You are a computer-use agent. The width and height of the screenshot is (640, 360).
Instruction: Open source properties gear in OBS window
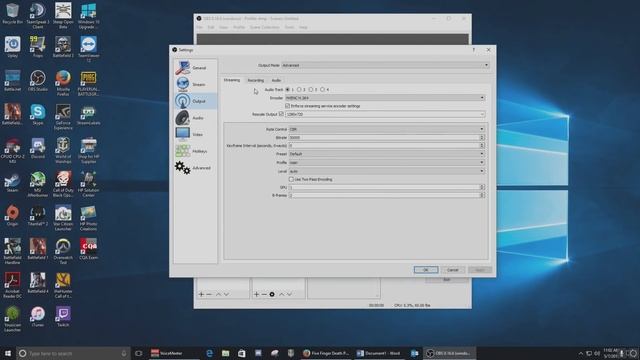pyautogui.click(x=272, y=294)
